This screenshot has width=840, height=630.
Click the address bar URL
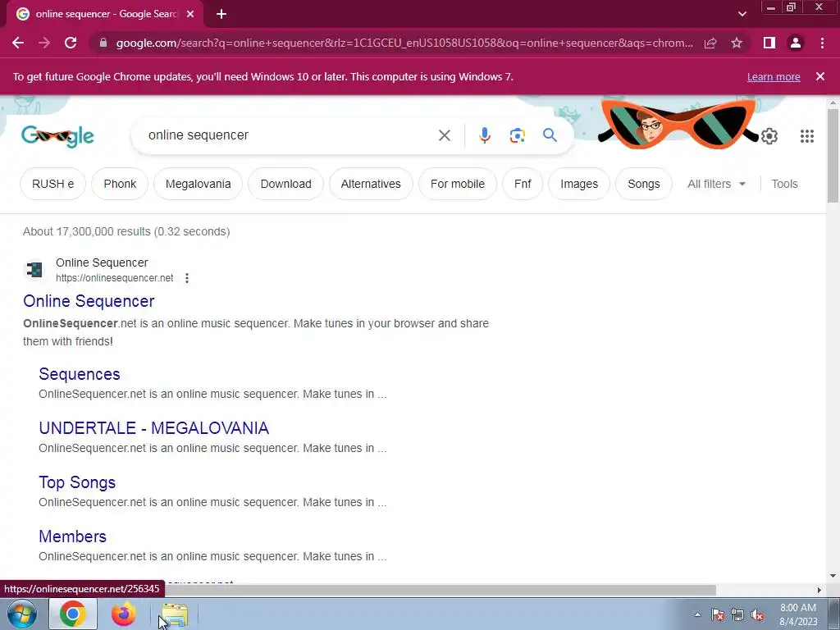(x=404, y=43)
